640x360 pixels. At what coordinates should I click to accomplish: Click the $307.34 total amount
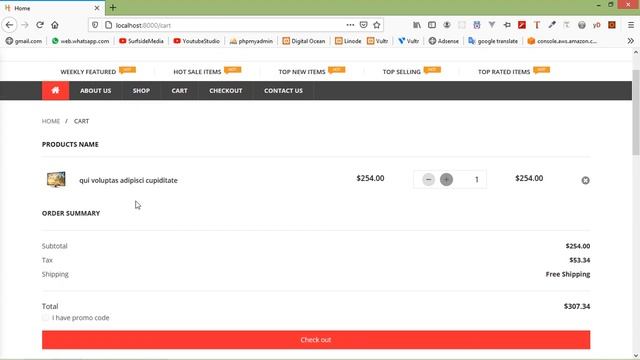click(577, 306)
